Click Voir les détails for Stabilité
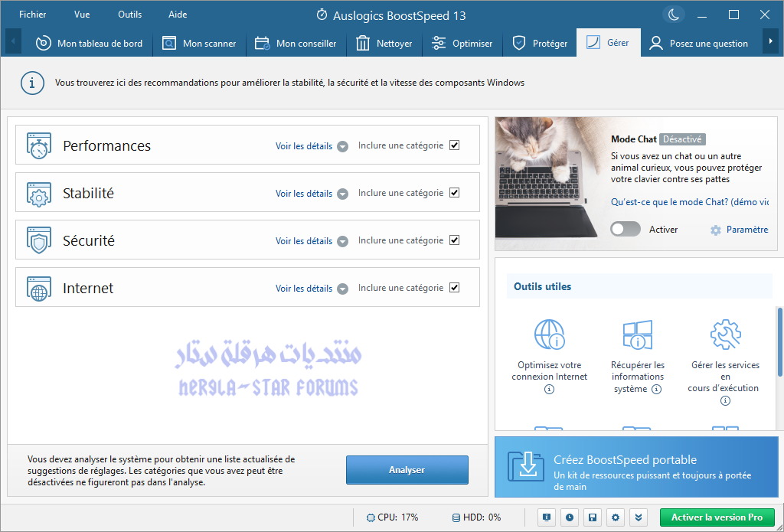Screen dimensions: 784x532 pyautogui.click(x=304, y=194)
